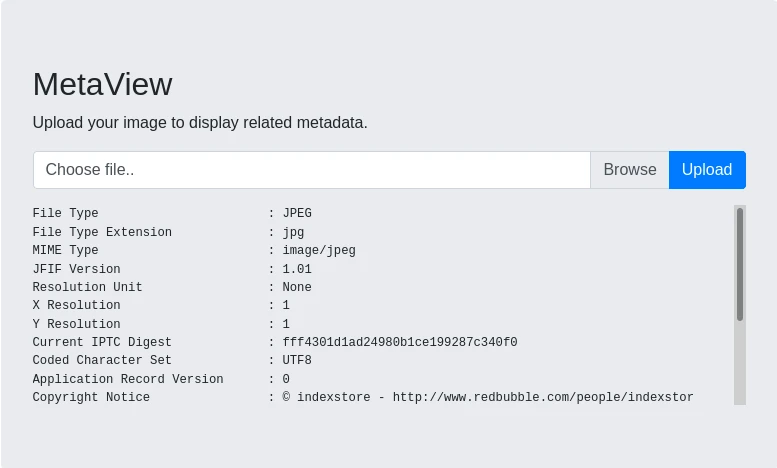Click the Upload button
This screenshot has height=468, width=777.
[707, 170]
